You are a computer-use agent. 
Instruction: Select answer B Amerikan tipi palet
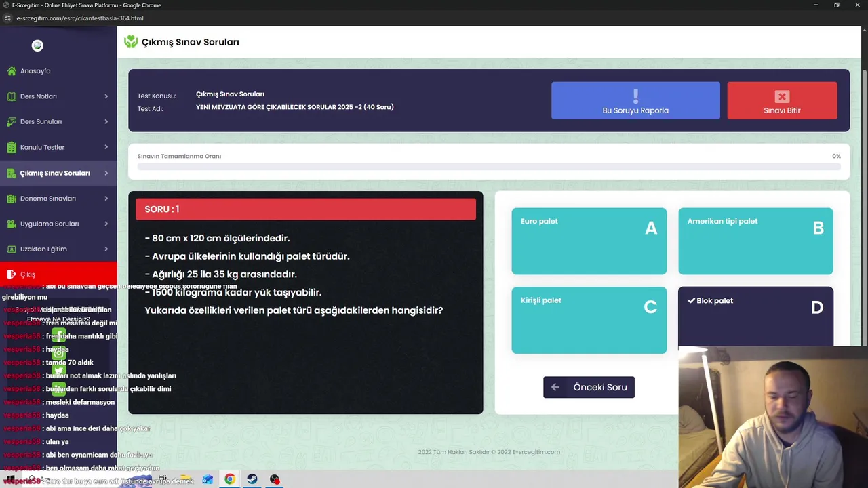click(x=755, y=241)
